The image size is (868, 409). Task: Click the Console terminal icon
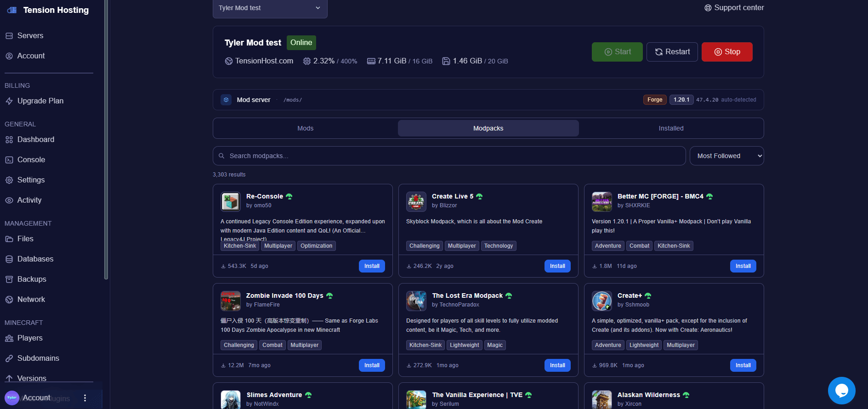pos(9,160)
